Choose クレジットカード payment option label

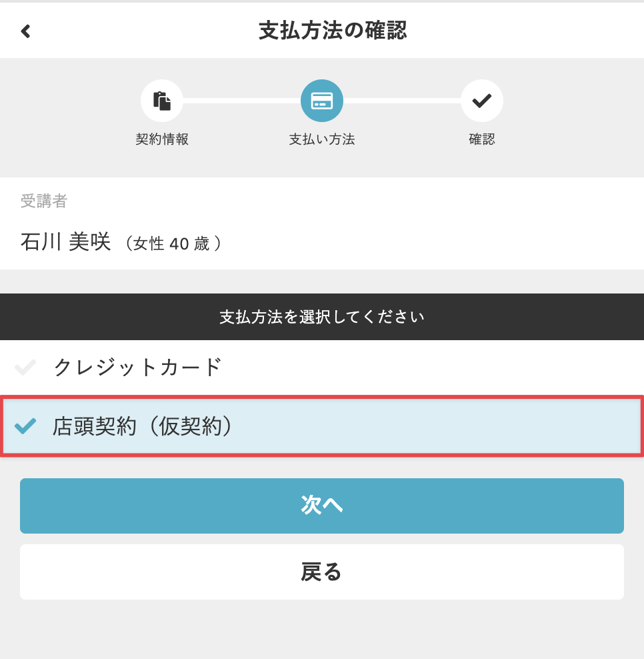click(137, 368)
